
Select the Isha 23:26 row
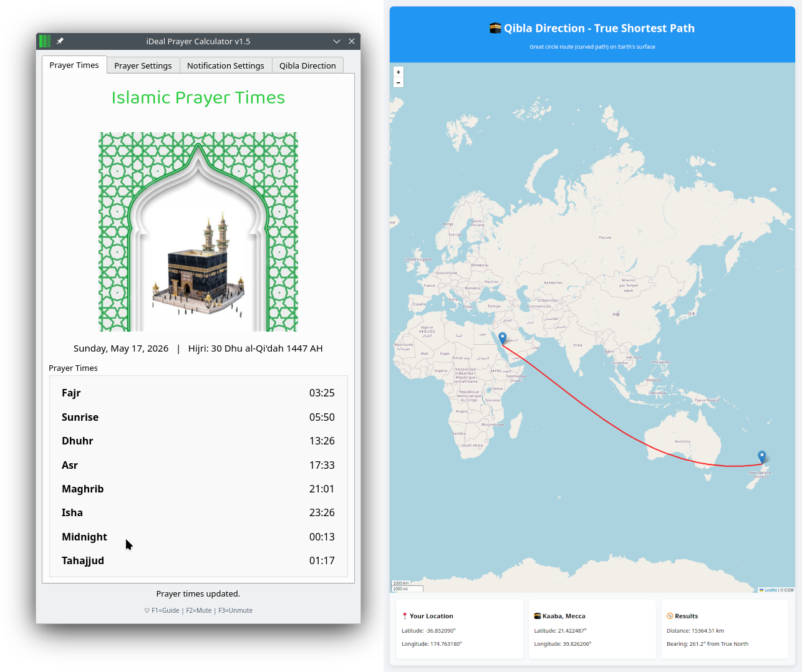[x=198, y=512]
